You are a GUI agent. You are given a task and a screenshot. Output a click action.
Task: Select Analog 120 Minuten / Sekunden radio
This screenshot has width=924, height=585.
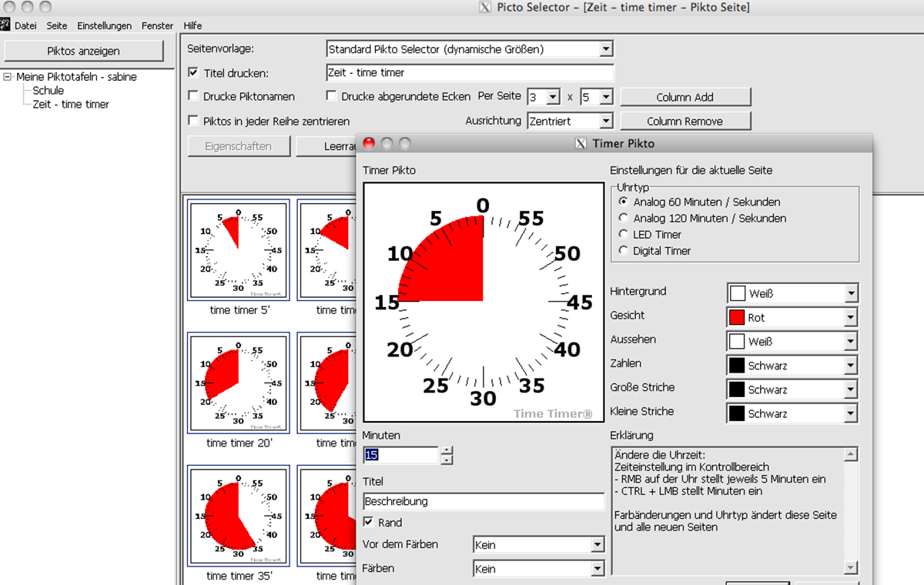point(624,218)
